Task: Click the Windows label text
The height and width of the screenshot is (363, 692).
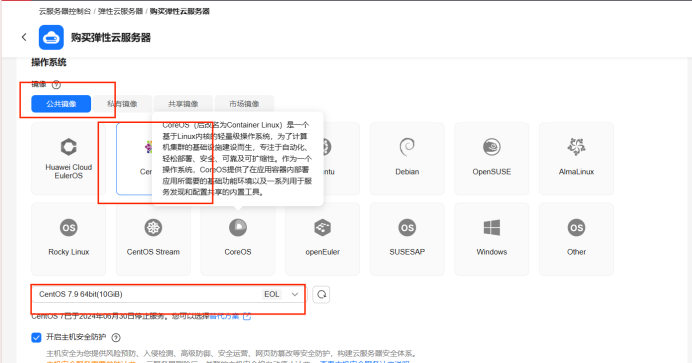Action: pyautogui.click(x=492, y=252)
